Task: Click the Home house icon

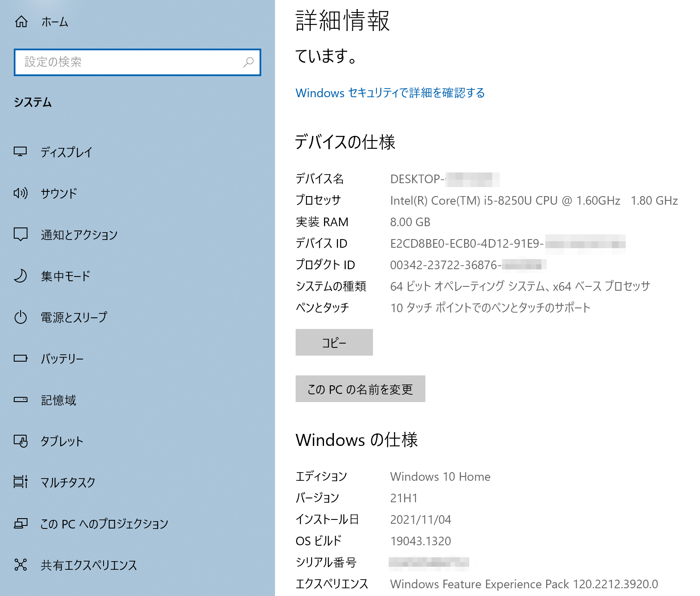Action: pos(21,22)
